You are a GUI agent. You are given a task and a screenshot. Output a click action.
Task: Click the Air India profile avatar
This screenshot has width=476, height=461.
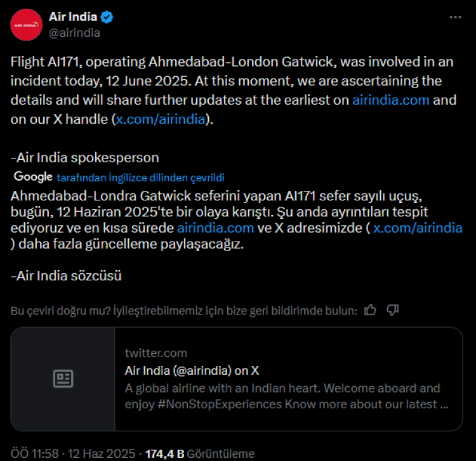click(x=27, y=25)
